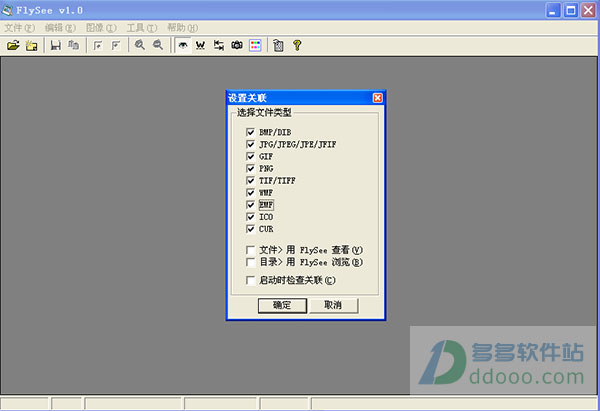Enable 启动时检查关联(C) checkbox
The height and width of the screenshot is (411, 600).
[251, 281]
